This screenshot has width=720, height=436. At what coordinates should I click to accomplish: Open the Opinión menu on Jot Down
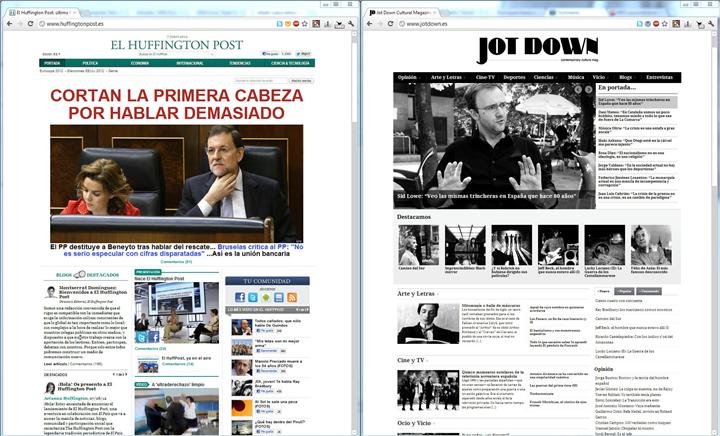[407, 77]
